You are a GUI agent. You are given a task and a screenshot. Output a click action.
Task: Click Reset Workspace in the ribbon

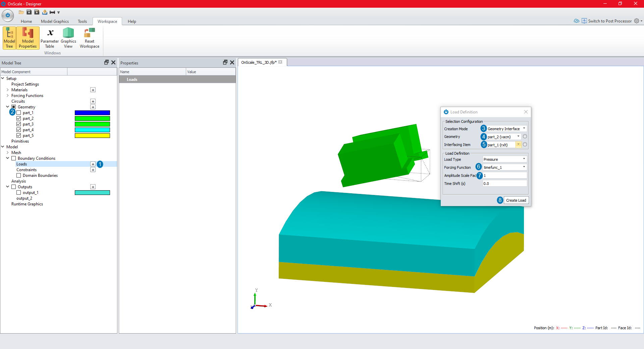[x=90, y=38]
